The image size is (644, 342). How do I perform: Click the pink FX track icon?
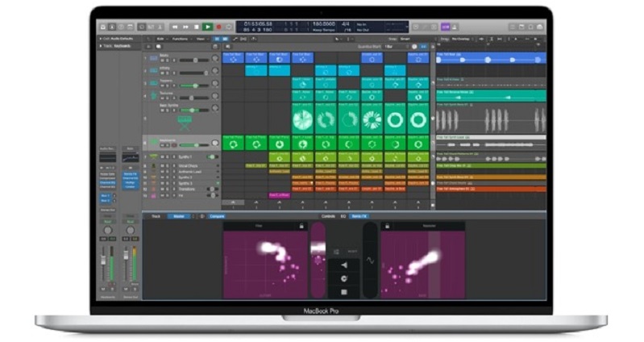pyautogui.click(x=154, y=196)
